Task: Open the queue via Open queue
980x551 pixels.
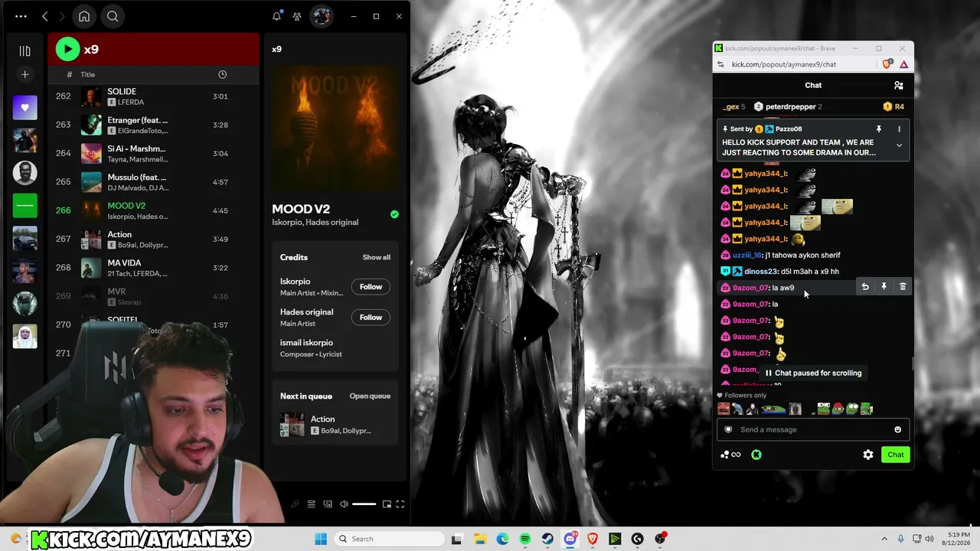Action: point(370,396)
